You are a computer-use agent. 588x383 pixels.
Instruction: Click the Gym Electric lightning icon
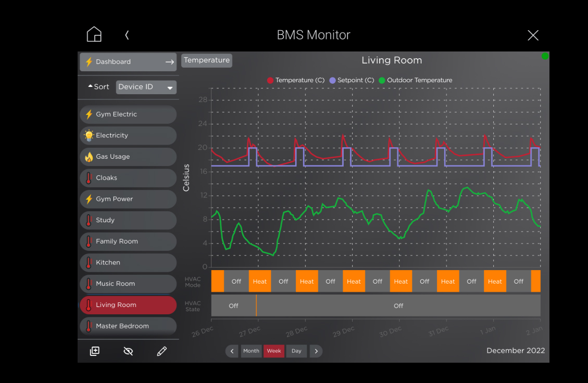[89, 114]
